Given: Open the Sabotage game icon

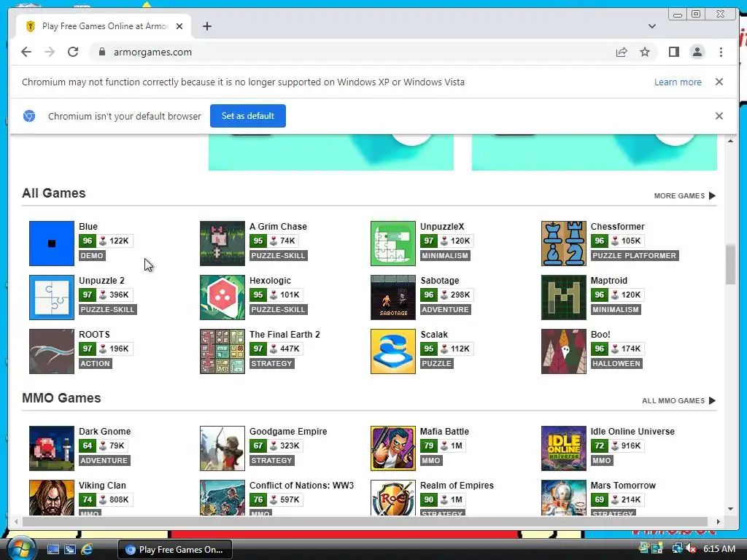Looking at the screenshot, I should [393, 297].
